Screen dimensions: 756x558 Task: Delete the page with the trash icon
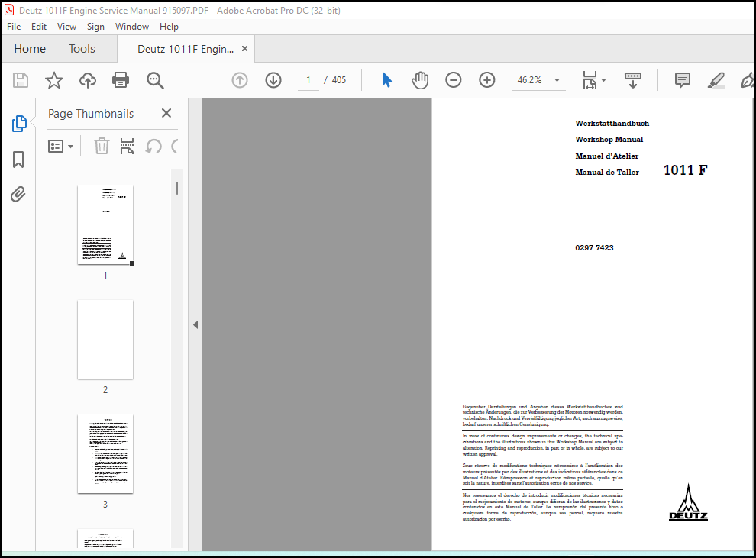click(102, 146)
